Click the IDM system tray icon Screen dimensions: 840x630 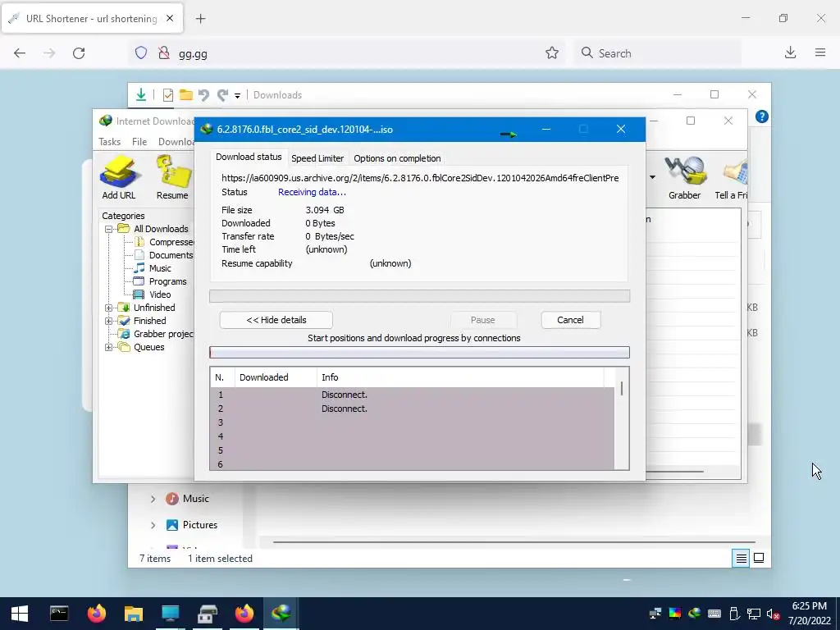[695, 614]
